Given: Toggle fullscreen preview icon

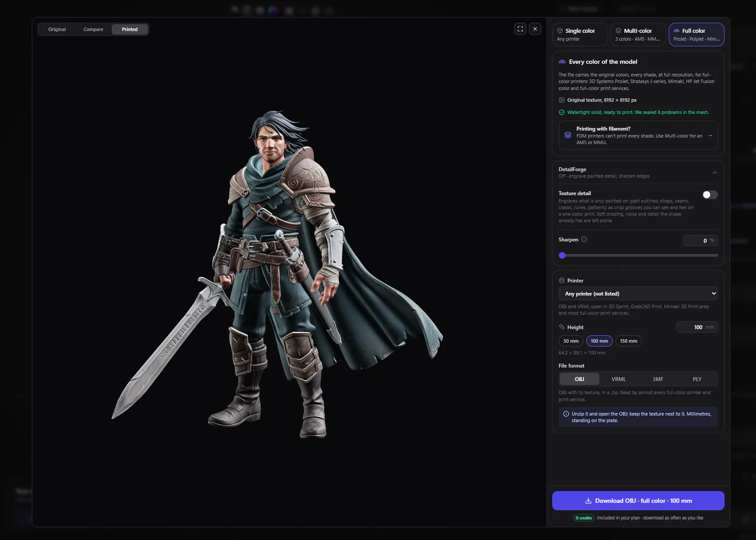Looking at the screenshot, I should pyautogui.click(x=520, y=29).
